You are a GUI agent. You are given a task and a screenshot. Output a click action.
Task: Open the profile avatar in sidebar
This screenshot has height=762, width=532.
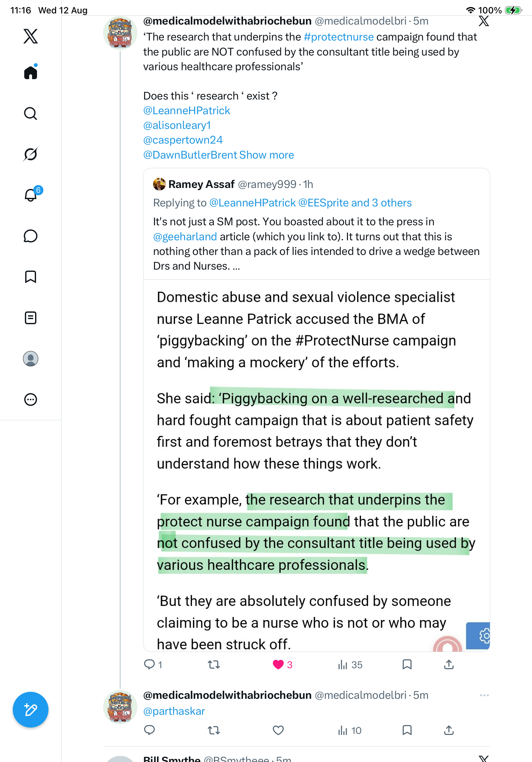coord(31,359)
